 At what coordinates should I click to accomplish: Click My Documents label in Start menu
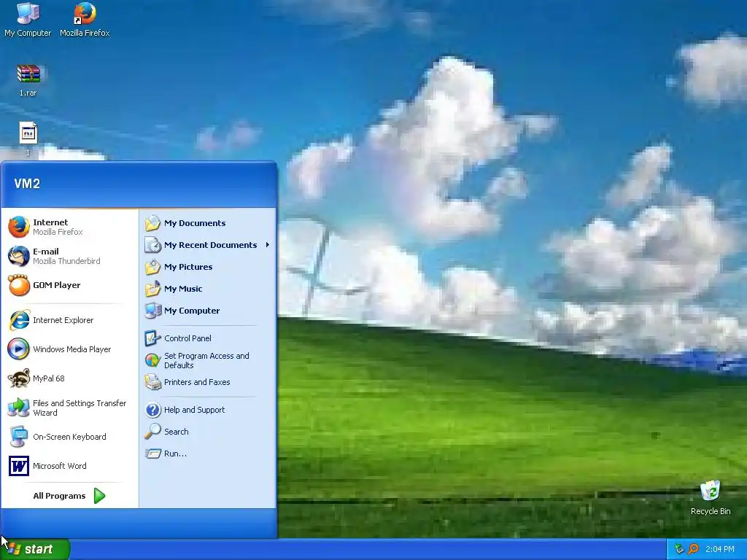195,223
